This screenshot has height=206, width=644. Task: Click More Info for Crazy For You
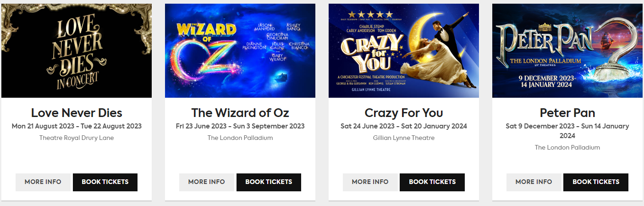point(370,182)
